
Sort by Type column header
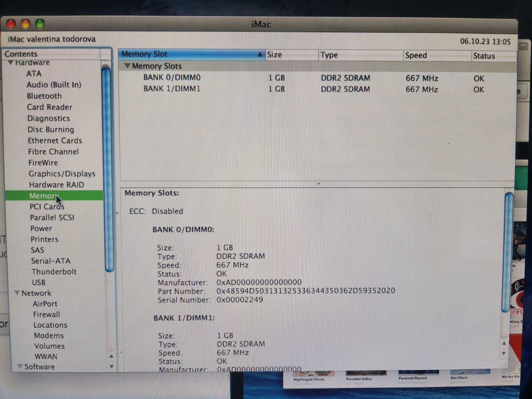click(361, 55)
